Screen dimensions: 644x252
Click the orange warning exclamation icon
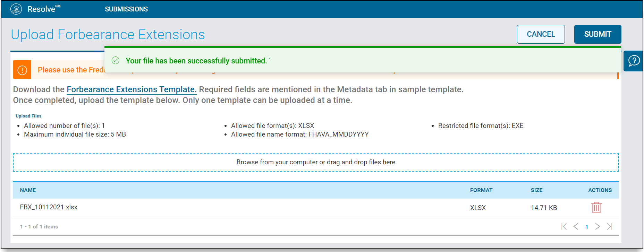[x=22, y=70]
